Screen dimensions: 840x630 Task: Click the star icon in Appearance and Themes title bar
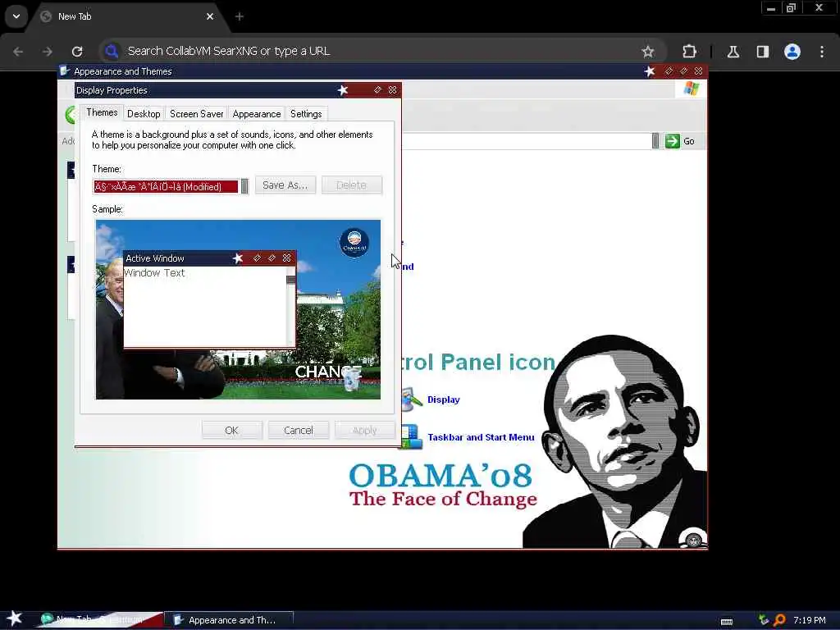pyautogui.click(x=650, y=71)
